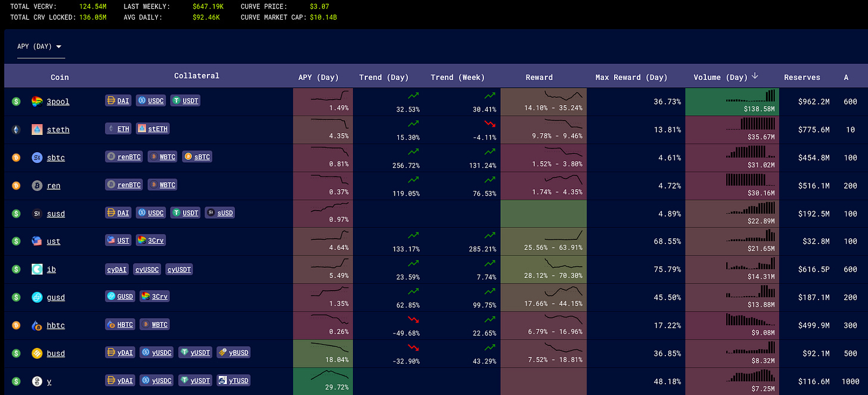This screenshot has width=868, height=395.
Task: Click the Ethereum asset-type icon in steth row
Action: (x=16, y=129)
